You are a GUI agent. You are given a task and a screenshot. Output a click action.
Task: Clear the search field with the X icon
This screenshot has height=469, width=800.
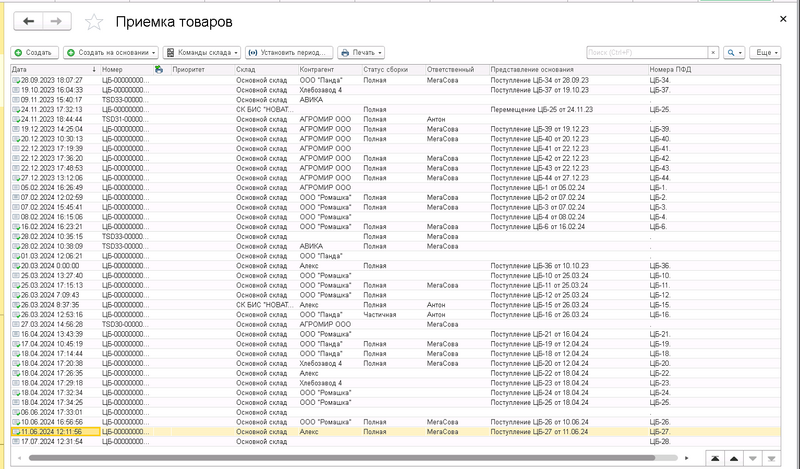point(713,52)
